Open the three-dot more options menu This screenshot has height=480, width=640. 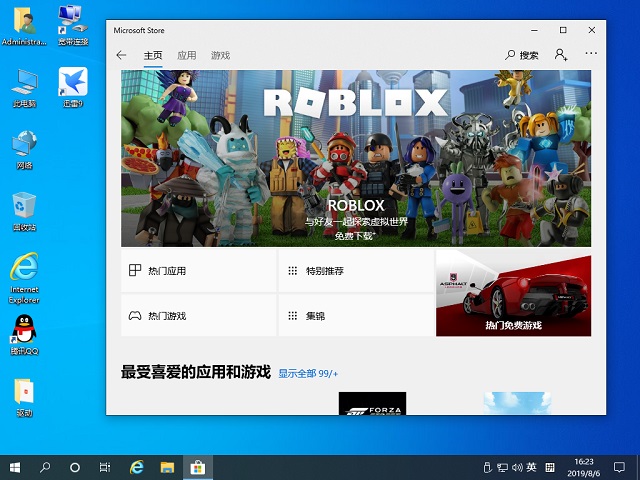[x=591, y=55]
